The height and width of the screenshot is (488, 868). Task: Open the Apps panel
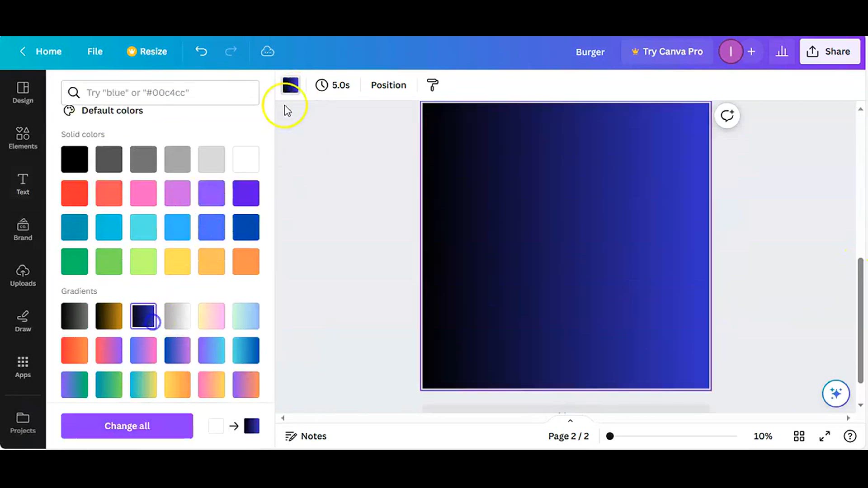(23, 367)
